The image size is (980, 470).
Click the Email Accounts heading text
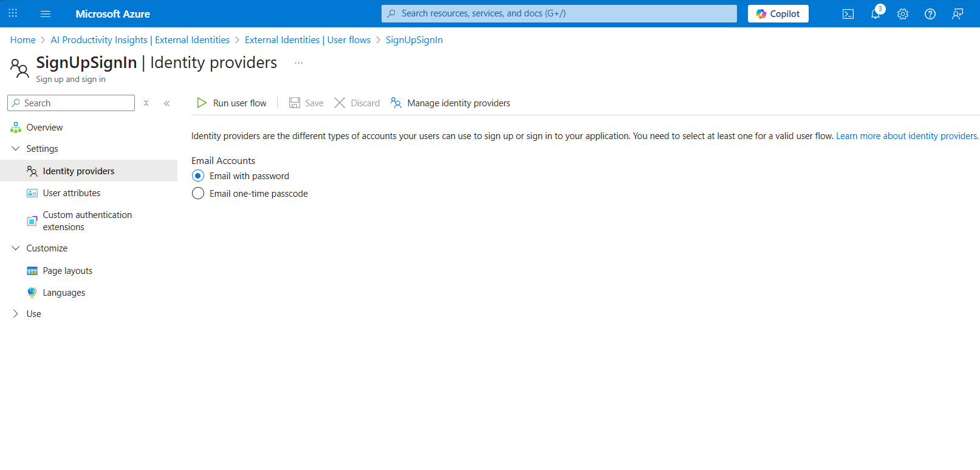[223, 161]
